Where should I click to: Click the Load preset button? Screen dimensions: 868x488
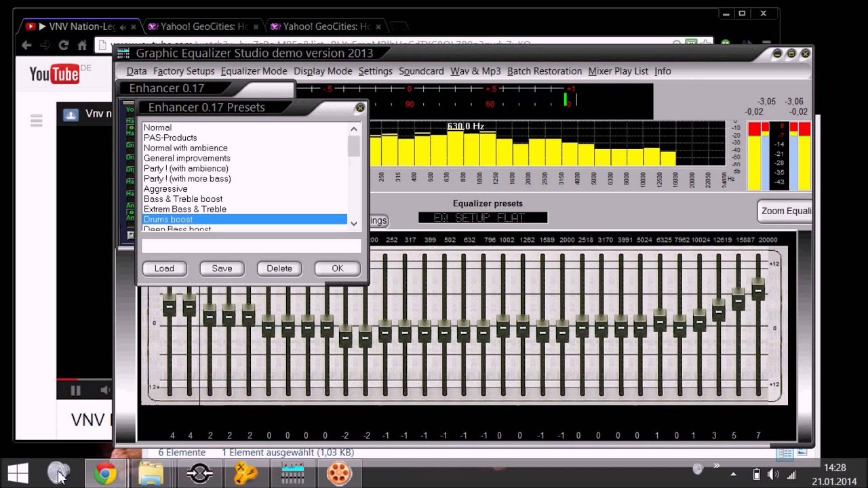coord(164,268)
